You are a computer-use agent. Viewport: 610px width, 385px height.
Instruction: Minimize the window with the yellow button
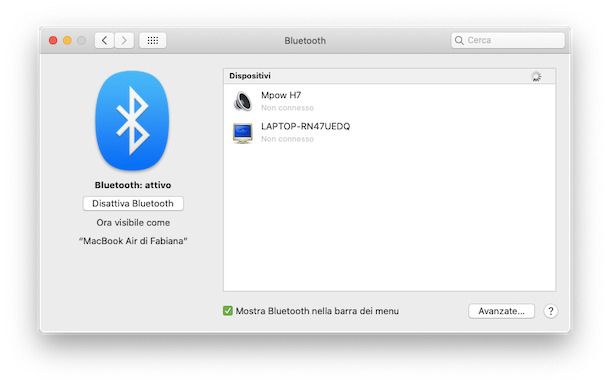[67, 40]
